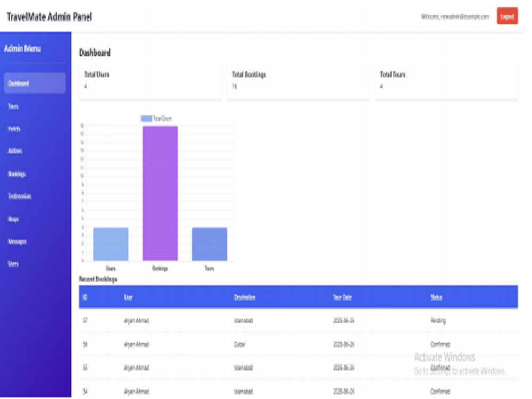
Task: Click booking ID 57 in the table
Action: pos(85,320)
